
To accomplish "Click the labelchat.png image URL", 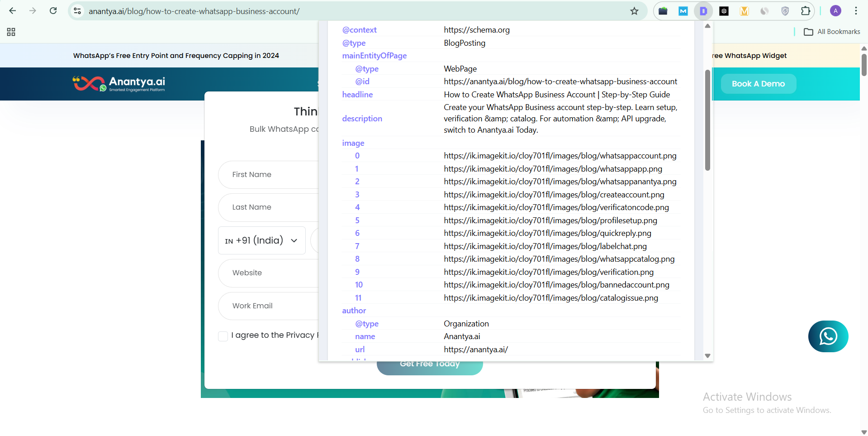I will pos(545,246).
